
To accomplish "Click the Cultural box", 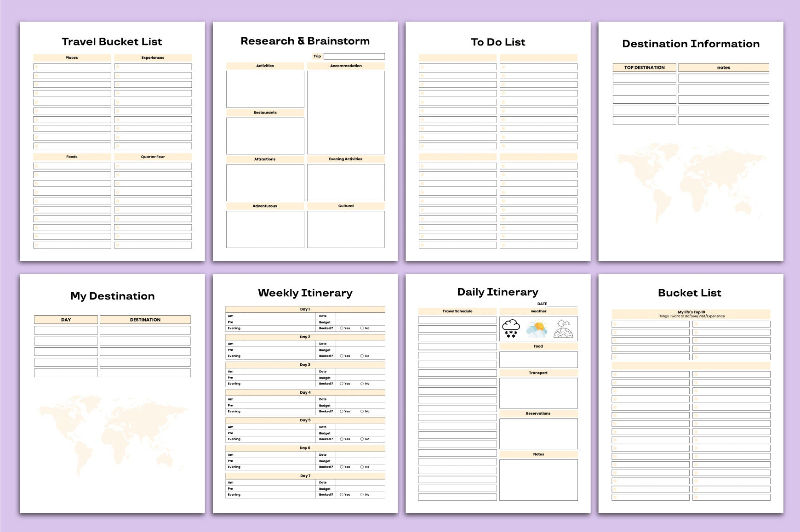I will [346, 229].
